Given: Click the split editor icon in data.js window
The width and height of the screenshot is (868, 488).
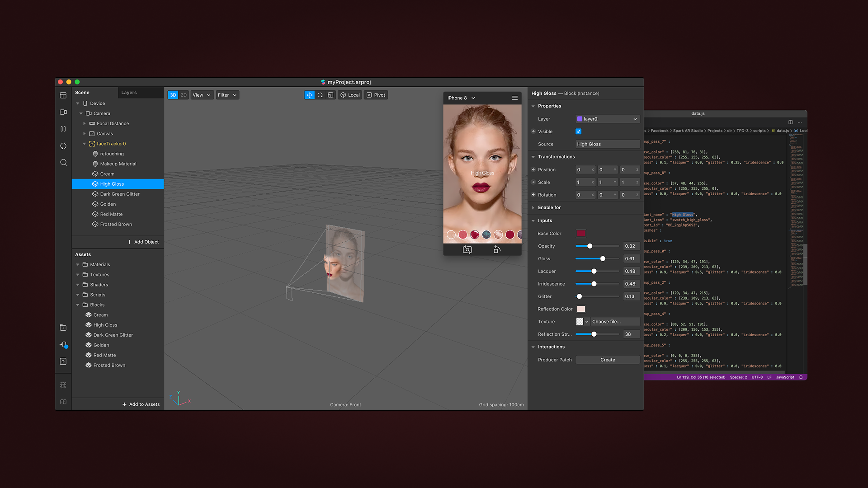Looking at the screenshot, I should click(790, 122).
